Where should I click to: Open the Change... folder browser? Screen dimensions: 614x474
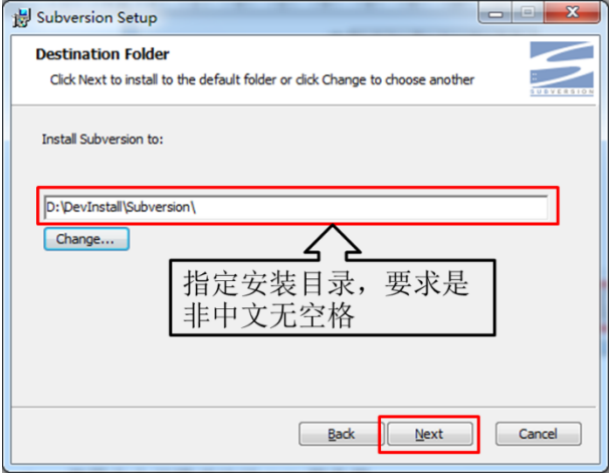tap(87, 239)
